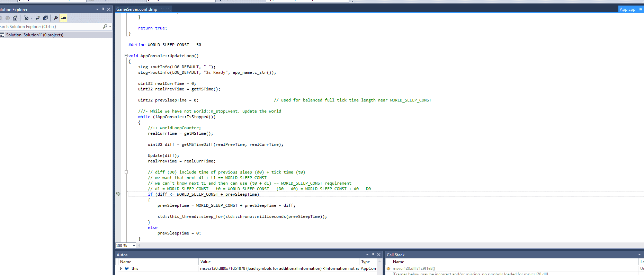644x275 pixels.
Task: Click the Autos panel title
Action: (x=122, y=255)
